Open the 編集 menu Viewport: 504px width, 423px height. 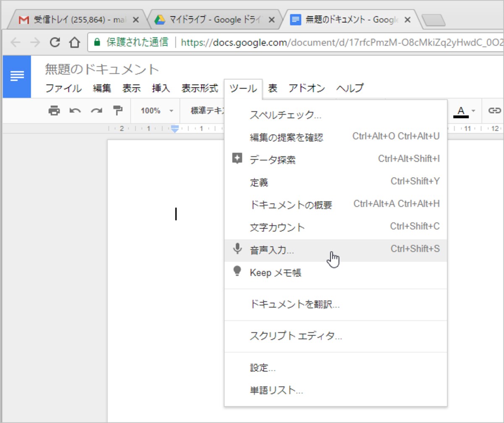point(102,88)
